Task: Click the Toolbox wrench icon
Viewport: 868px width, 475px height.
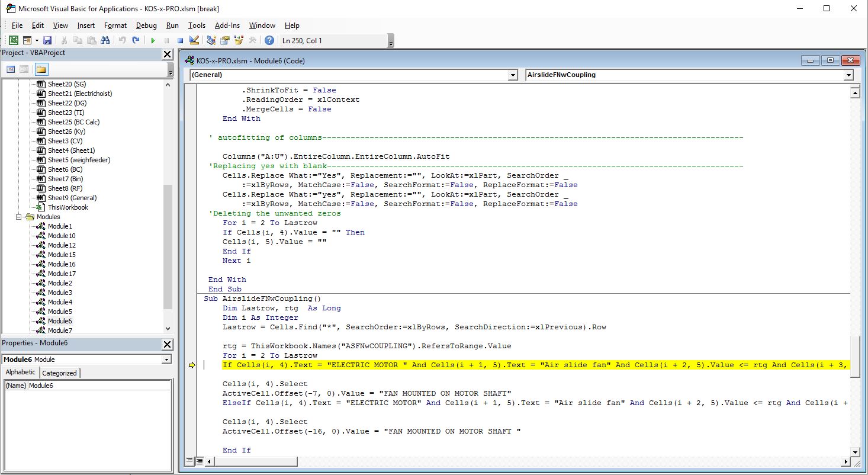Action: [252, 40]
